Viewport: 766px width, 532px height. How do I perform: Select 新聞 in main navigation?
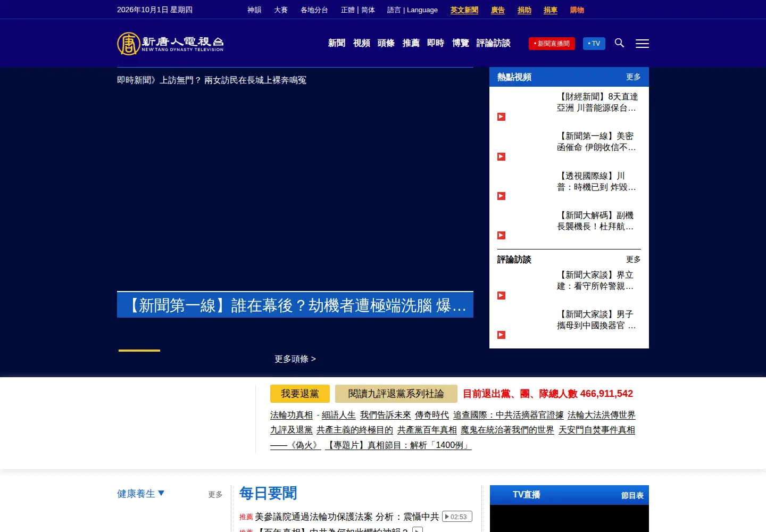337,43
